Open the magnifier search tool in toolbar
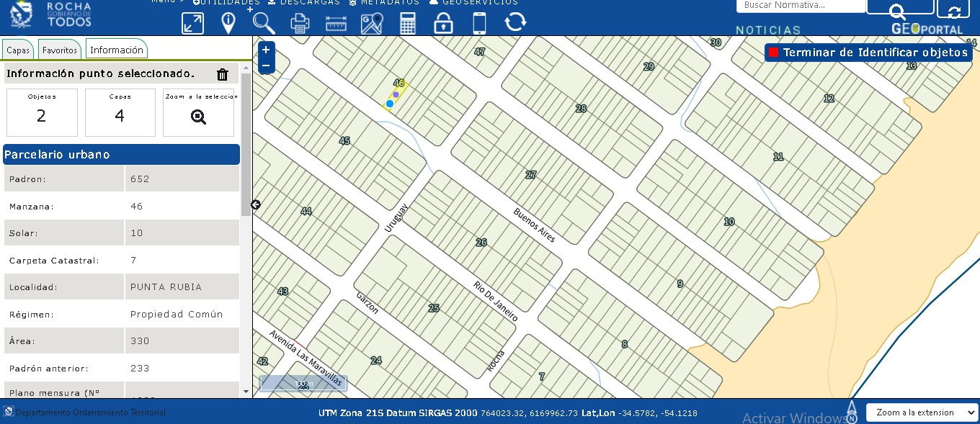 [264, 23]
